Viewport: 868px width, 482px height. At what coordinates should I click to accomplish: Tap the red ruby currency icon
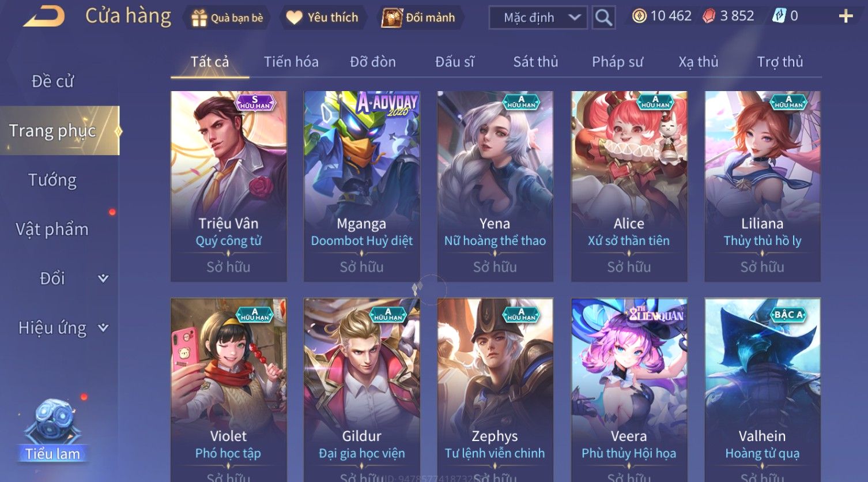pos(709,16)
